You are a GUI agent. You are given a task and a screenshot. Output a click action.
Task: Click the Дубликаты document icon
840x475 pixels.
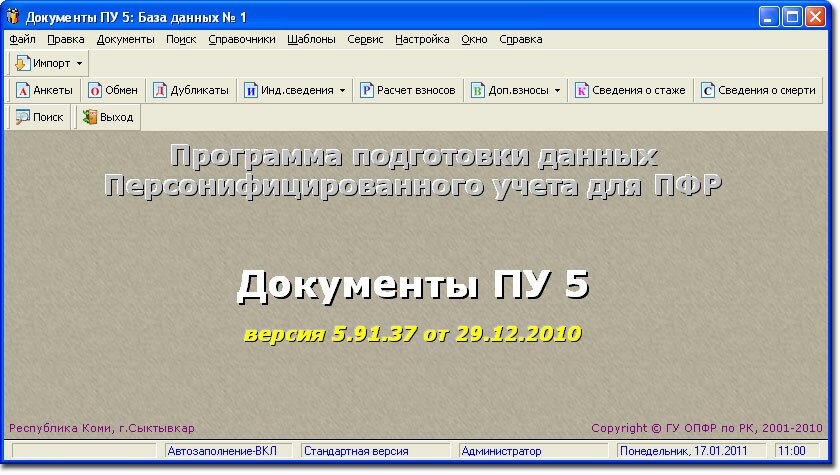coord(160,90)
